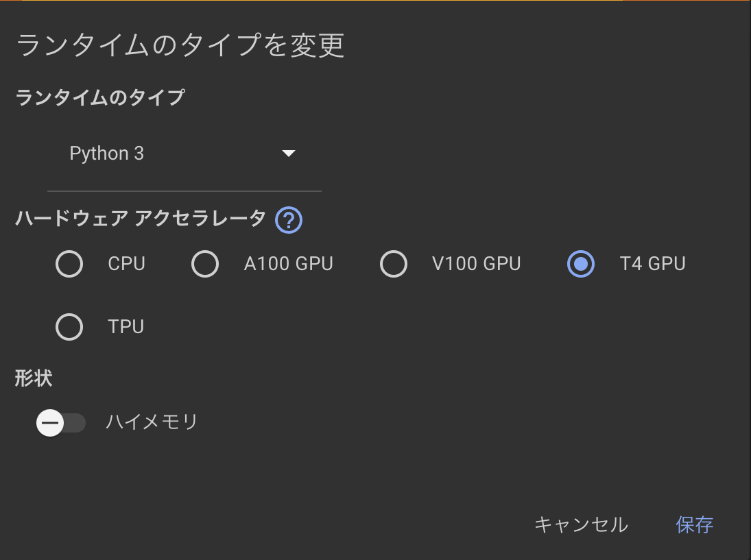Enable the ハイメモリ (high memory) toggle
This screenshot has height=560, width=751.
coord(60,423)
